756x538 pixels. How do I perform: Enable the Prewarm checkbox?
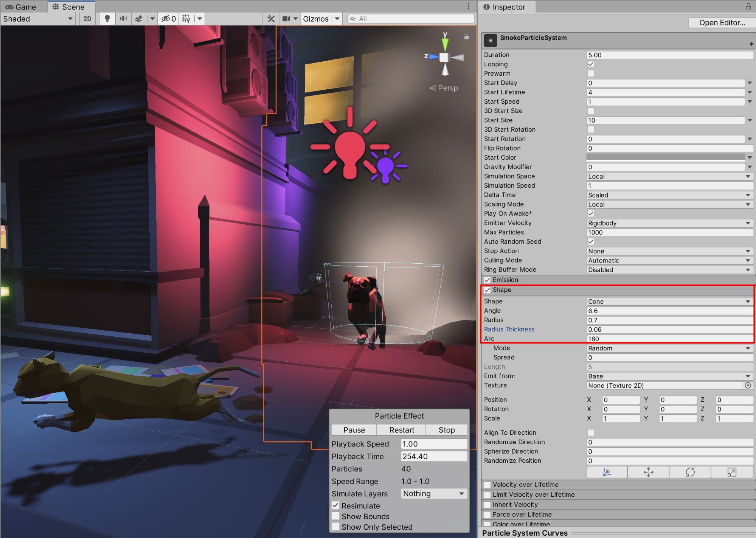(x=591, y=73)
